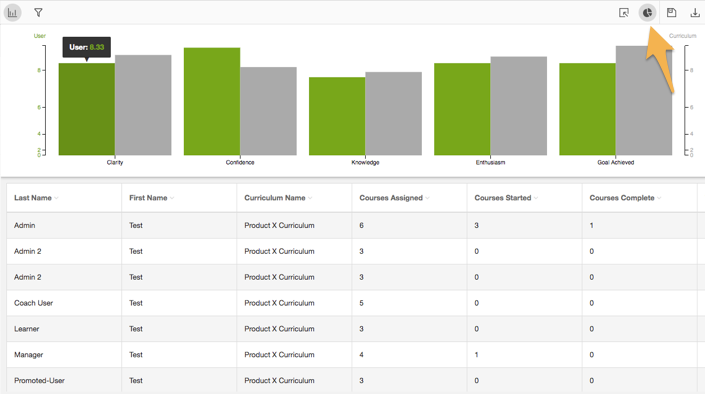Select the pie chart icon
This screenshot has height=394, width=705.
[647, 13]
